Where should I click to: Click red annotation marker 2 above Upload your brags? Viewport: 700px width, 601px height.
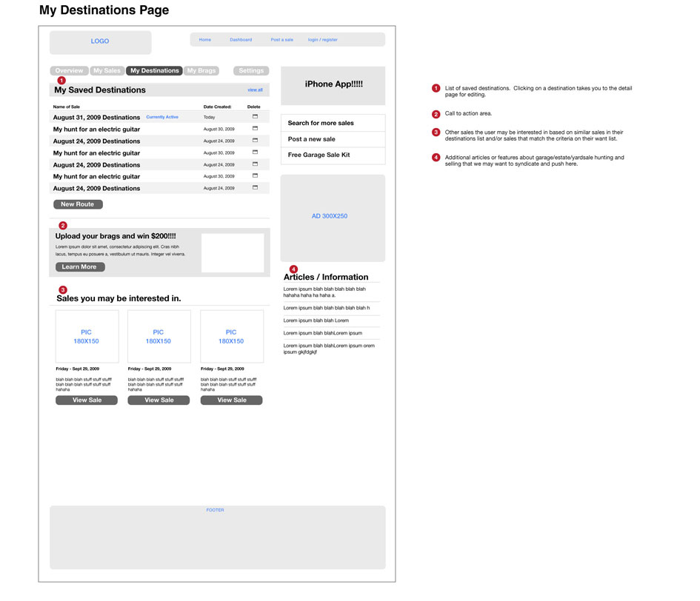pos(63,226)
